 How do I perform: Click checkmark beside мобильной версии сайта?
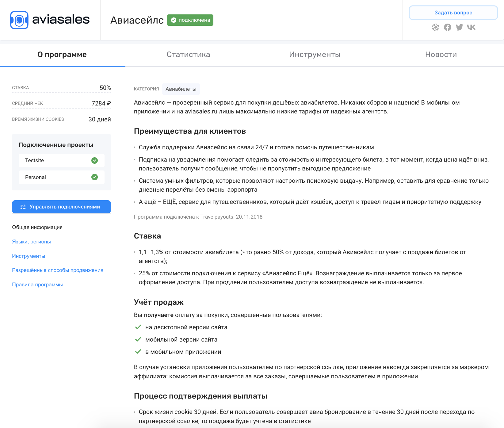[138, 339]
